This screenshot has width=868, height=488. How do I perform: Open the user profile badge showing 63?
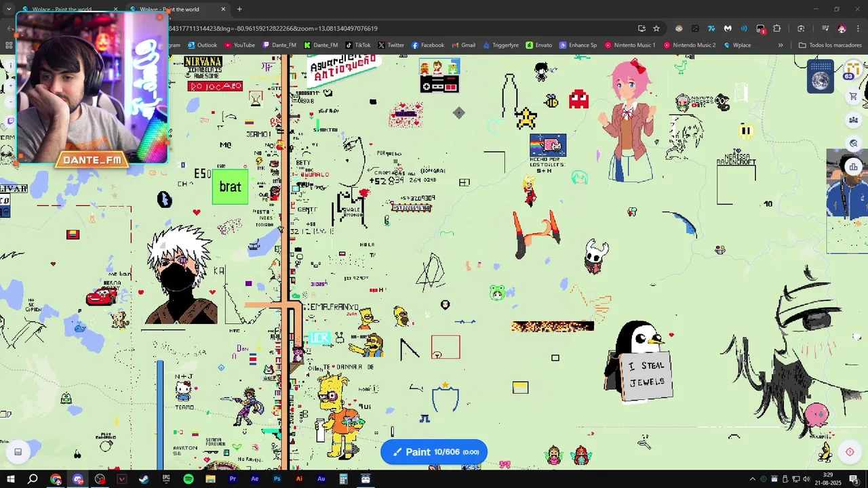coord(852,70)
